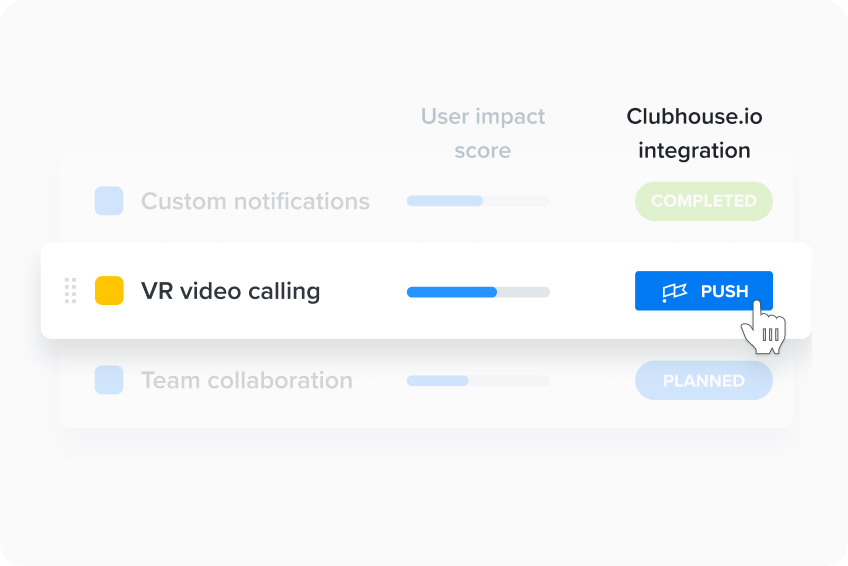The image size is (848, 566).
Task: Open the Custom notifications feature
Action: point(255,201)
